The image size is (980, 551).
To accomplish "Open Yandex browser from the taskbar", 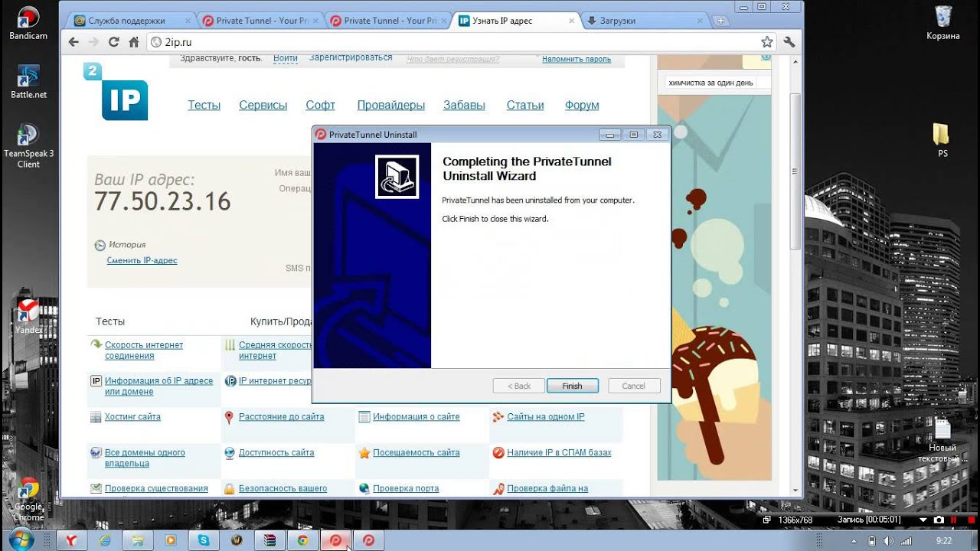I will 71,540.
